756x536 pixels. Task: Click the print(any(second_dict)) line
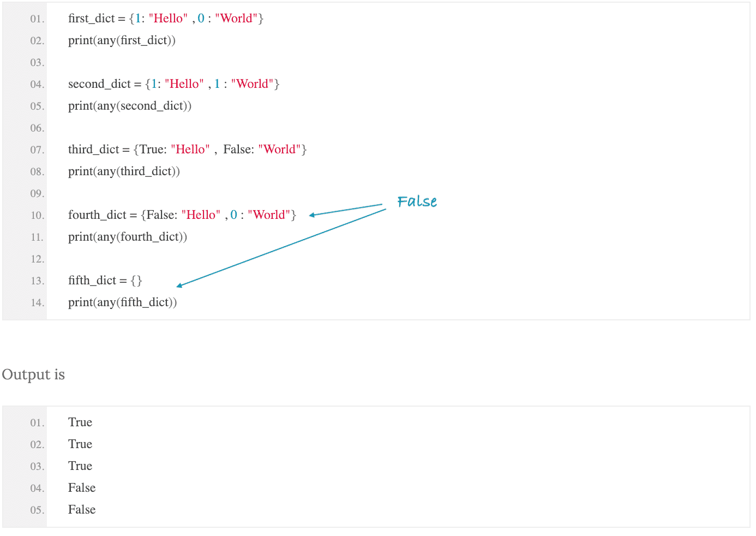pos(130,106)
